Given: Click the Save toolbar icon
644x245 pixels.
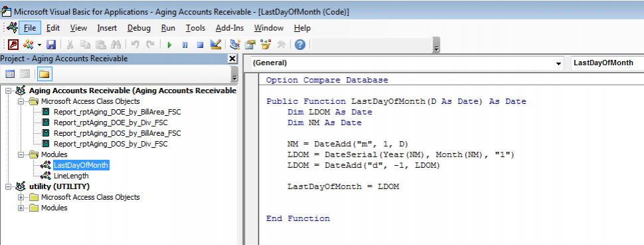Looking at the screenshot, I should pyautogui.click(x=51, y=45).
